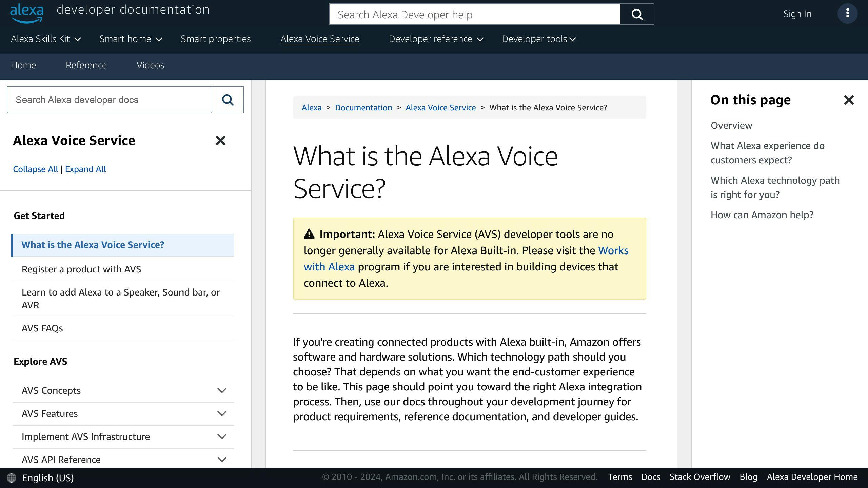Click the X close icon on sidebar panel
868x488 pixels.
click(220, 141)
